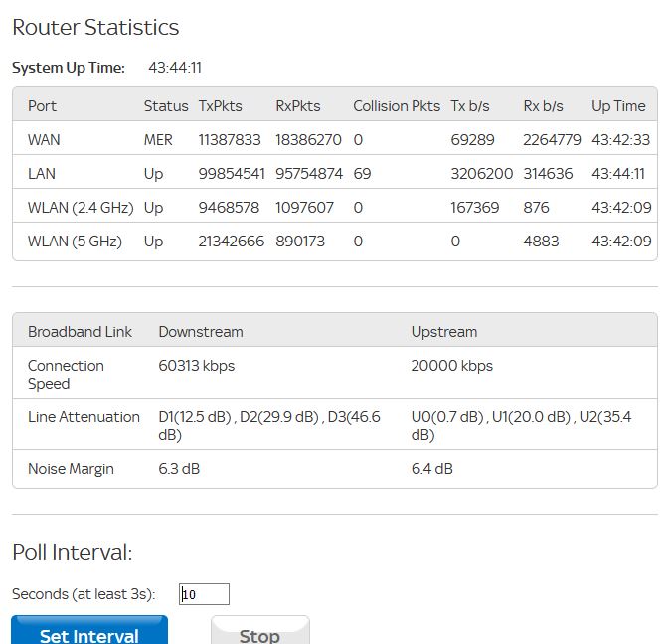Click the WAN status value MER

click(158, 140)
